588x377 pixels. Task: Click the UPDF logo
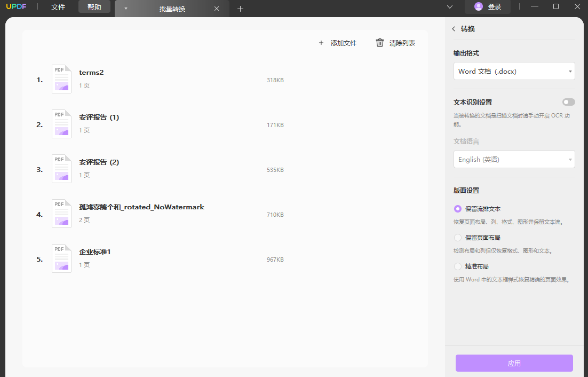17,6
